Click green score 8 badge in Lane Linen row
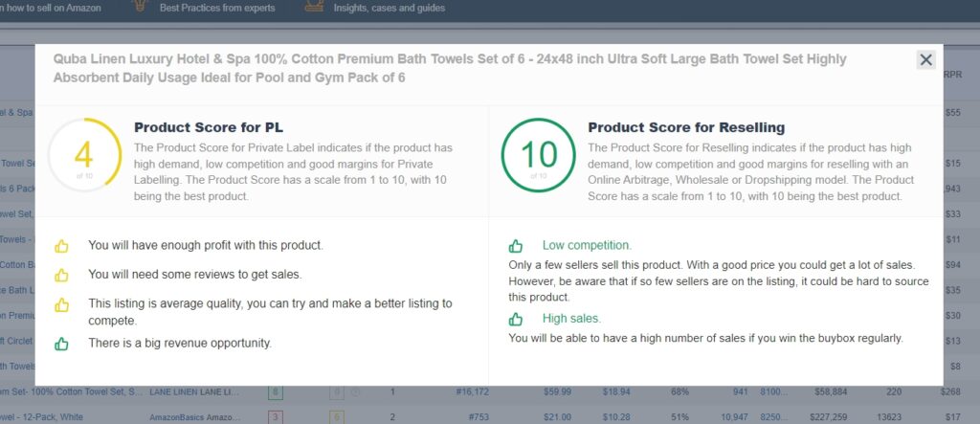980x424 pixels. (275, 391)
